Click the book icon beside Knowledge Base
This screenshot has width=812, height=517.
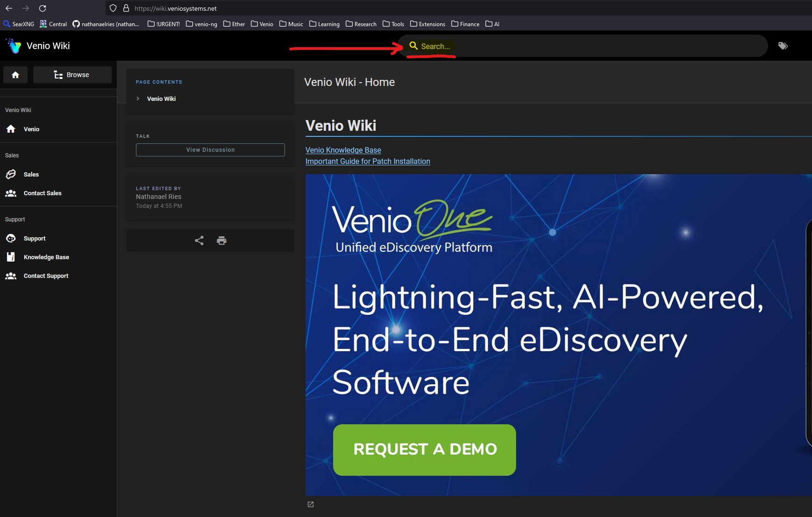(x=11, y=257)
